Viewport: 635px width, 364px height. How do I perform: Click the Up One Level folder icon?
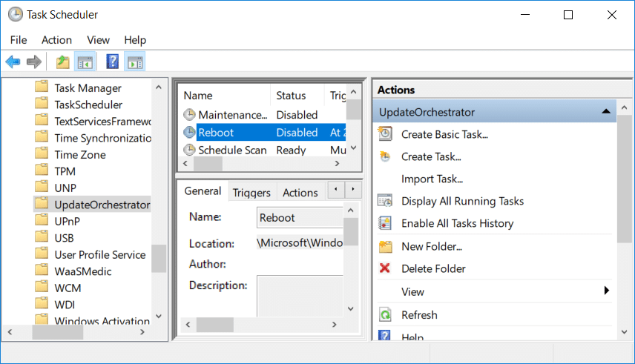coord(63,62)
